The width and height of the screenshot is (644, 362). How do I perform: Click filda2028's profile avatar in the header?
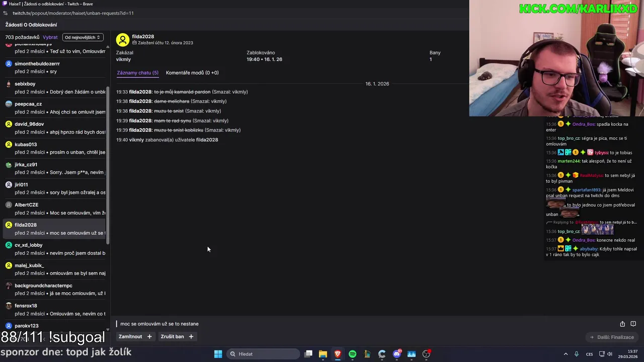122,40
